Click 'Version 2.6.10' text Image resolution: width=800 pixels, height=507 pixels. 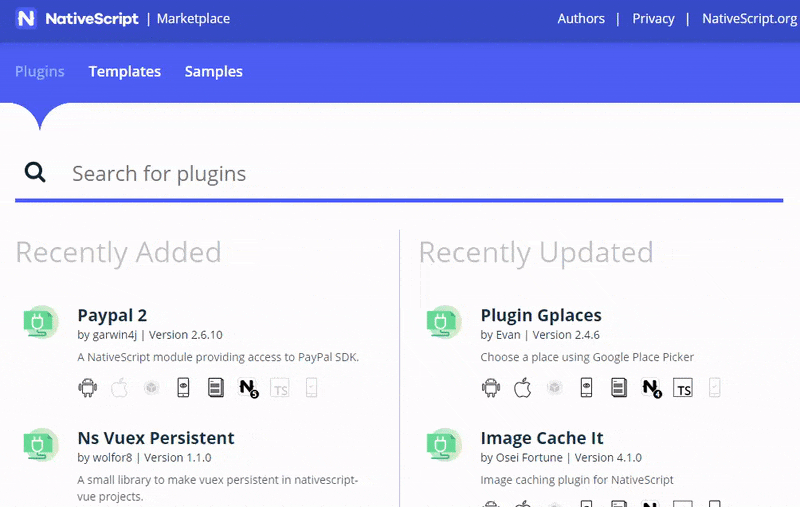[186, 335]
